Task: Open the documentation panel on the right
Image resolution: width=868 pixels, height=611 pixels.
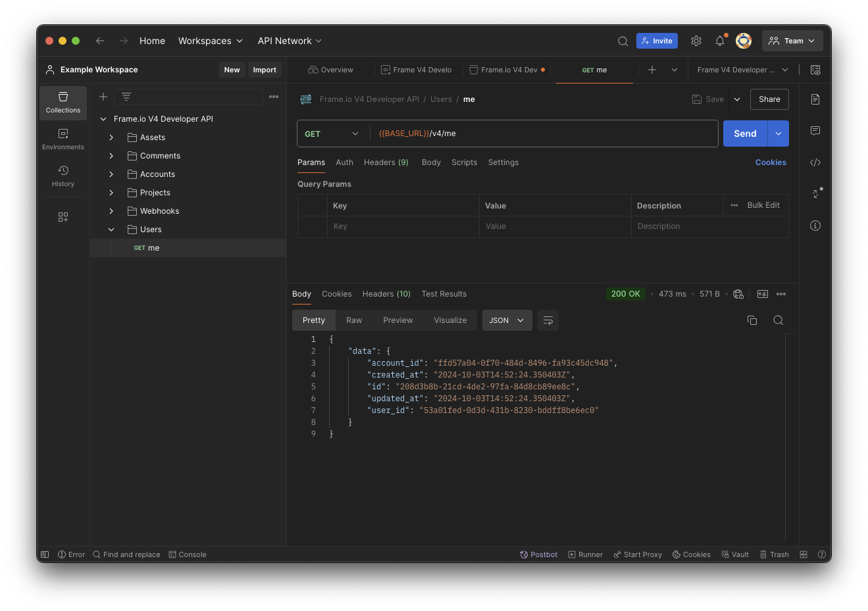Action: coord(815,99)
